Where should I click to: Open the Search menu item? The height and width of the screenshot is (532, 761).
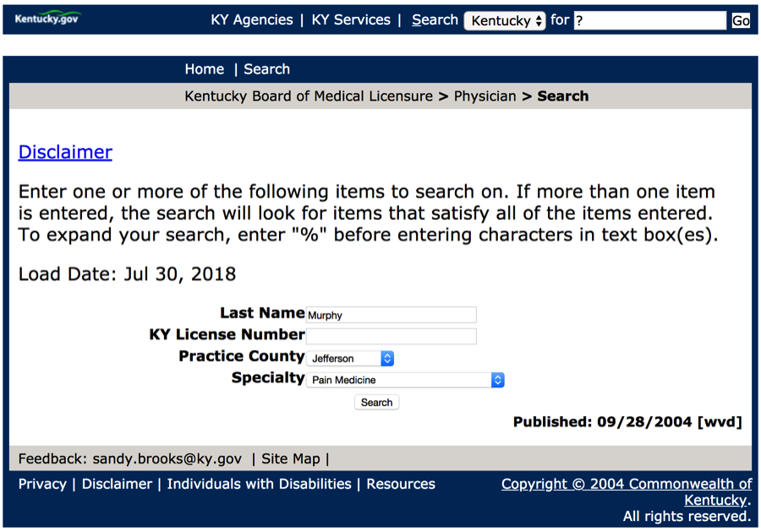tap(267, 69)
